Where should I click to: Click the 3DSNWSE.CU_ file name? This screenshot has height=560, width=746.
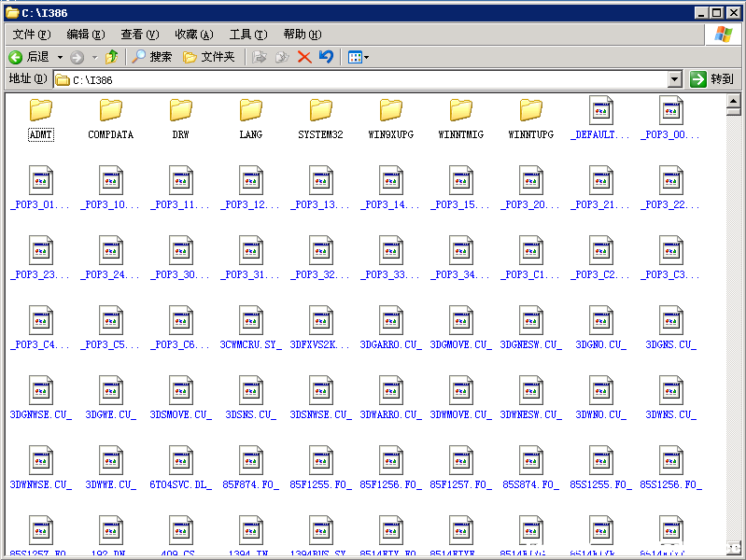[x=320, y=414]
